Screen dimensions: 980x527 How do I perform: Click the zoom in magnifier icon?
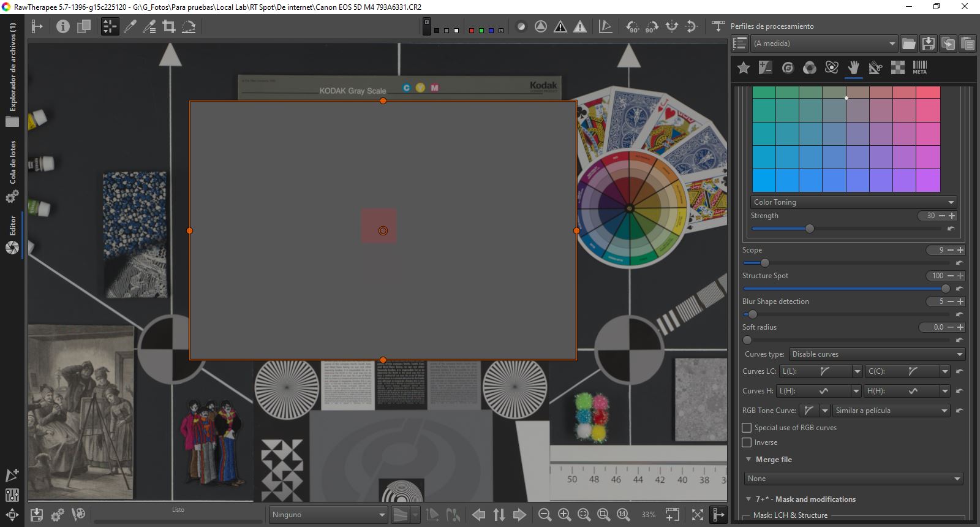(564, 515)
